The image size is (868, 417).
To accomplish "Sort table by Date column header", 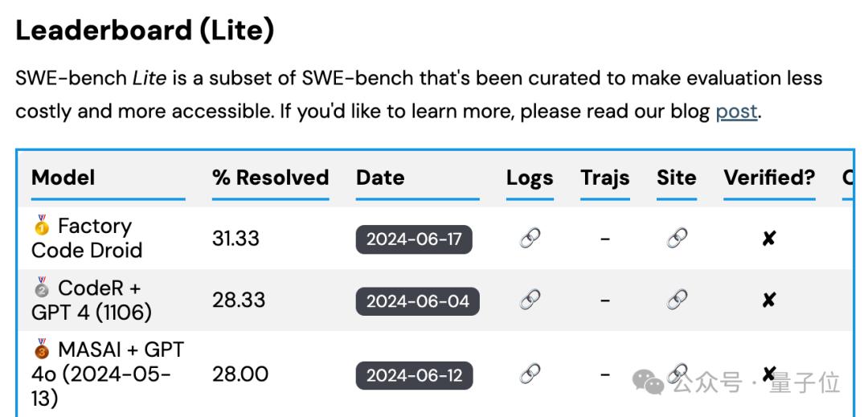I will (x=380, y=178).
